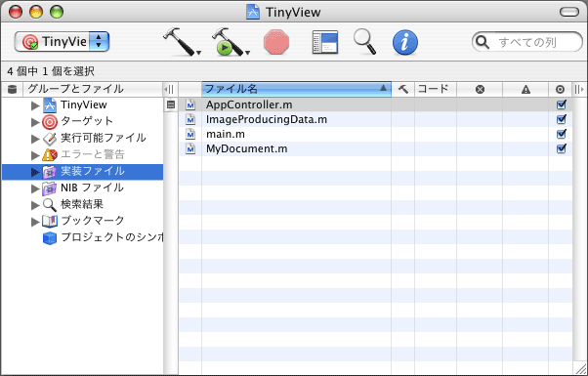Click the Build hammer toolbar icon

pyautogui.click(x=179, y=41)
